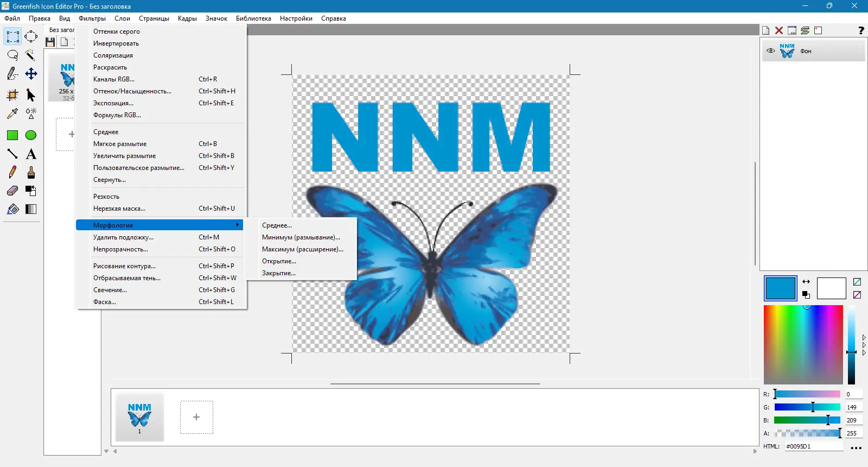The height and width of the screenshot is (467, 868).
Task: Click the white background color swatch
Action: (x=832, y=288)
